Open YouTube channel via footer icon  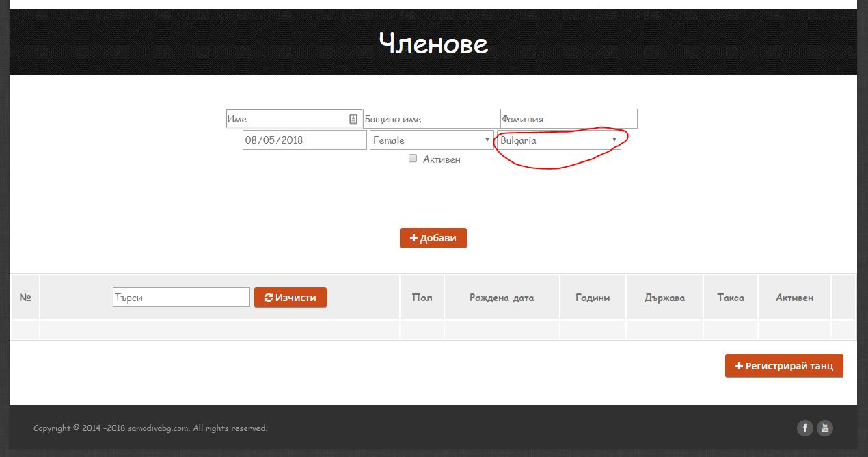pos(825,428)
